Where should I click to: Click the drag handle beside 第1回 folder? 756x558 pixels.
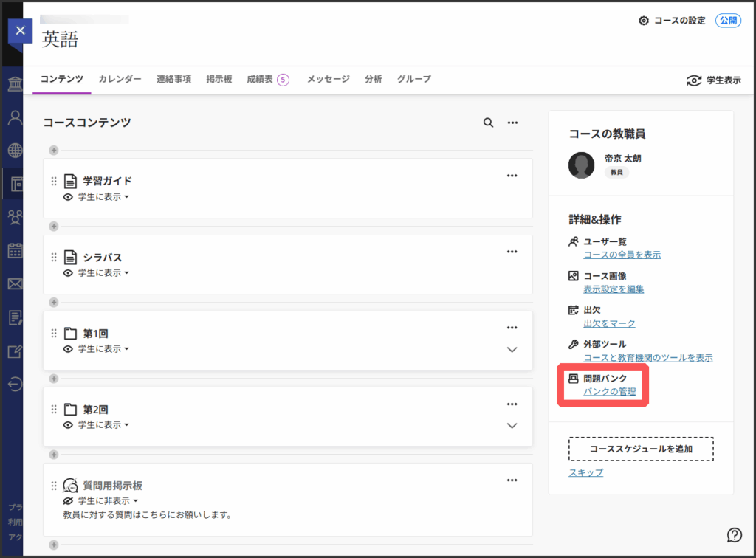(54, 334)
